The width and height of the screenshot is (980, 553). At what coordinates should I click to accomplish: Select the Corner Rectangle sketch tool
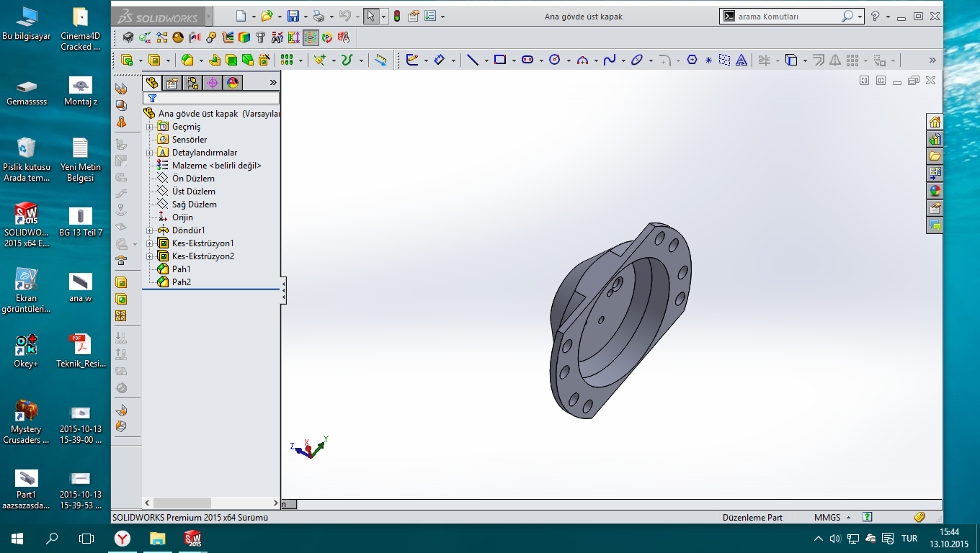[x=500, y=60]
